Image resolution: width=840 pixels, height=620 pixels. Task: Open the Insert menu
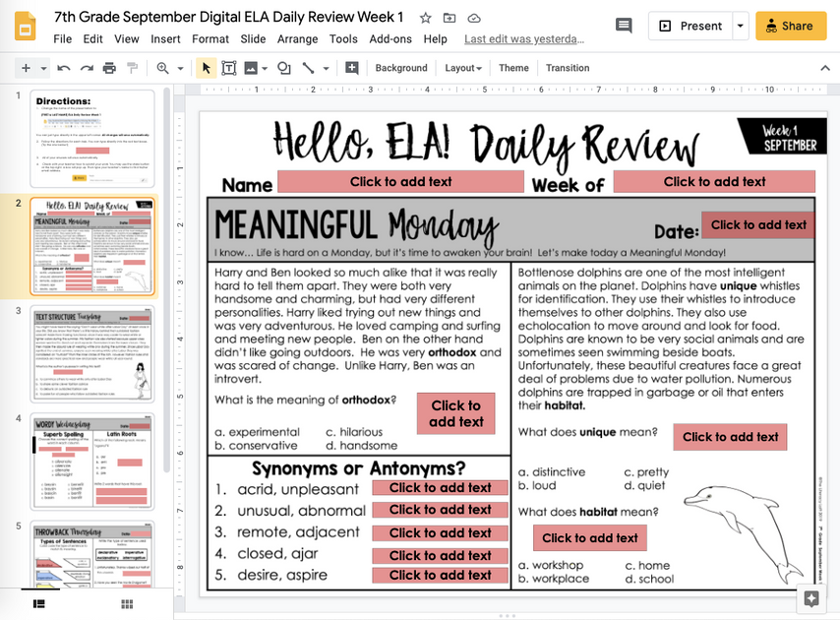point(165,39)
